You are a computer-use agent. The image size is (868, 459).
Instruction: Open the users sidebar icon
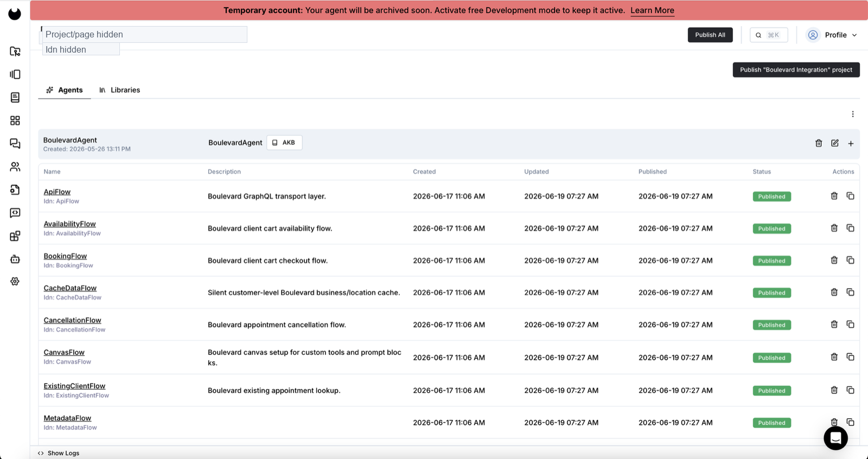click(15, 167)
